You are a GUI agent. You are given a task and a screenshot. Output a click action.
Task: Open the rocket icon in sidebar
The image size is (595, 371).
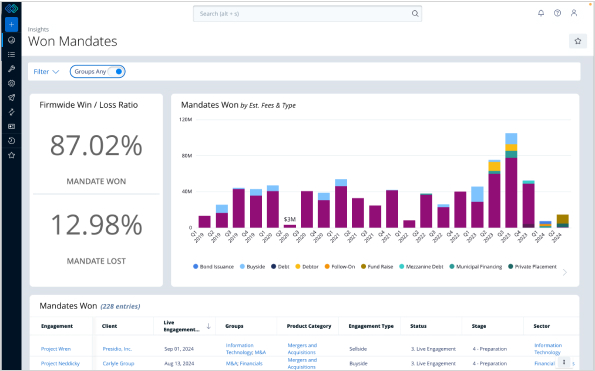pyautogui.click(x=11, y=97)
